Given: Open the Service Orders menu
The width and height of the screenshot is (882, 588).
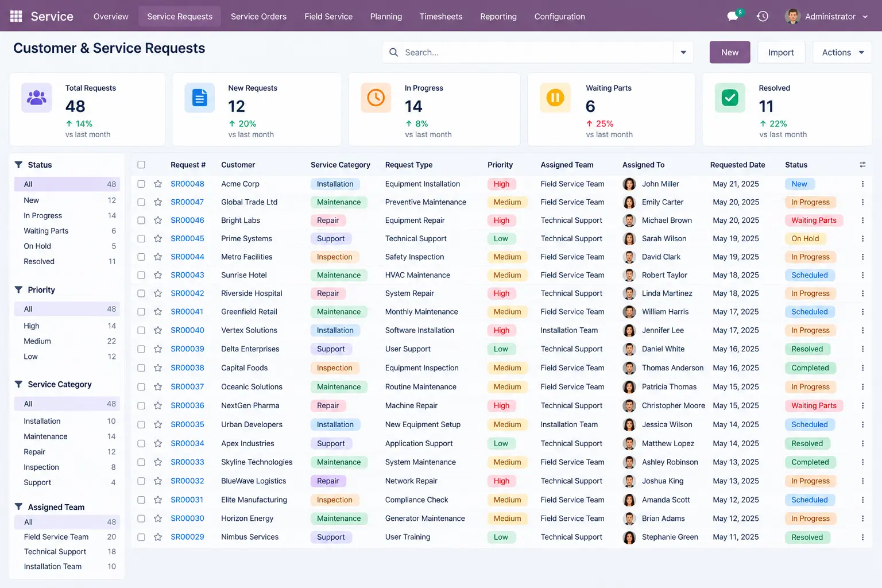Looking at the screenshot, I should 258,17.
